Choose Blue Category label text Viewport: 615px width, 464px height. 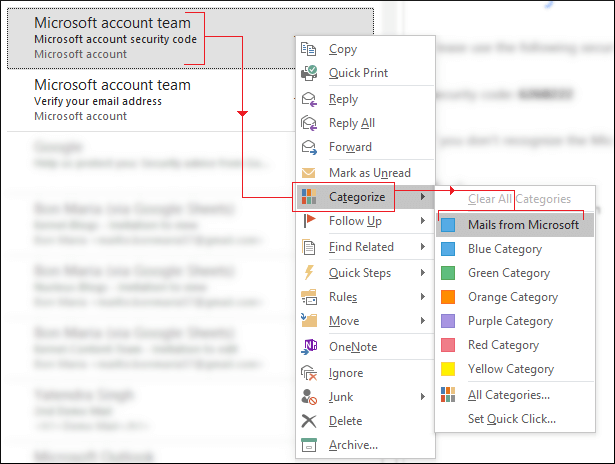(x=505, y=249)
